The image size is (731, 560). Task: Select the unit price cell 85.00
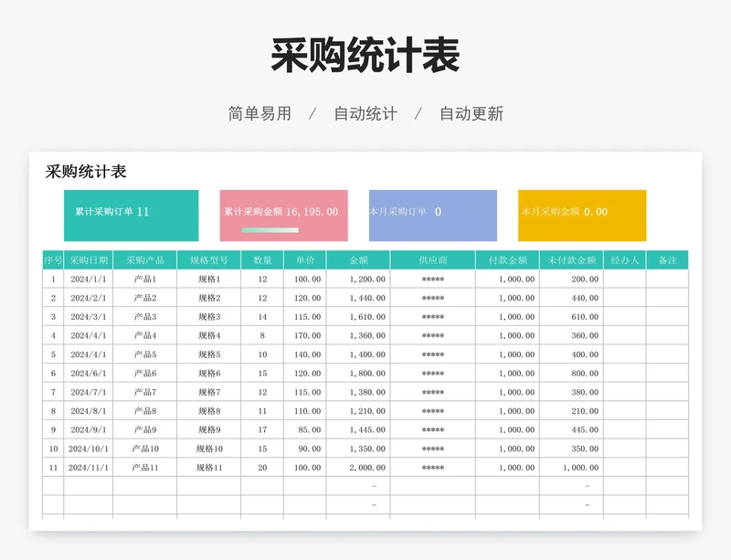(305, 429)
